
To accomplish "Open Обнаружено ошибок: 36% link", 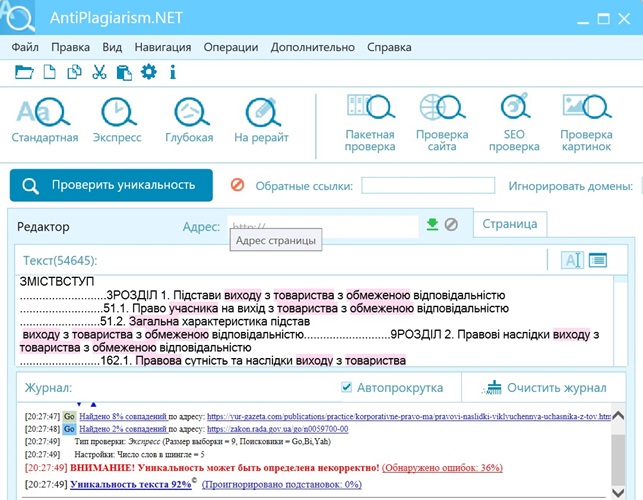I will (442, 468).
